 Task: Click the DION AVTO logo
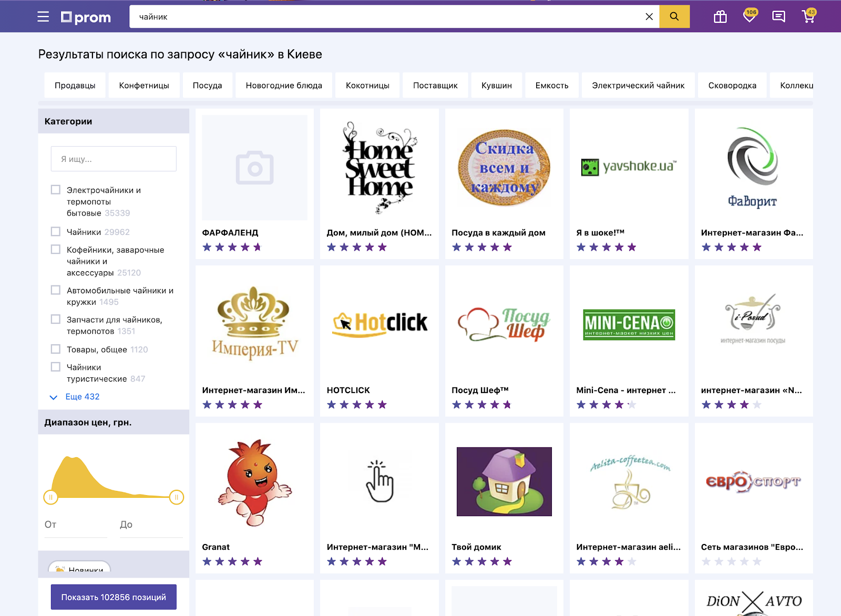pos(754,602)
